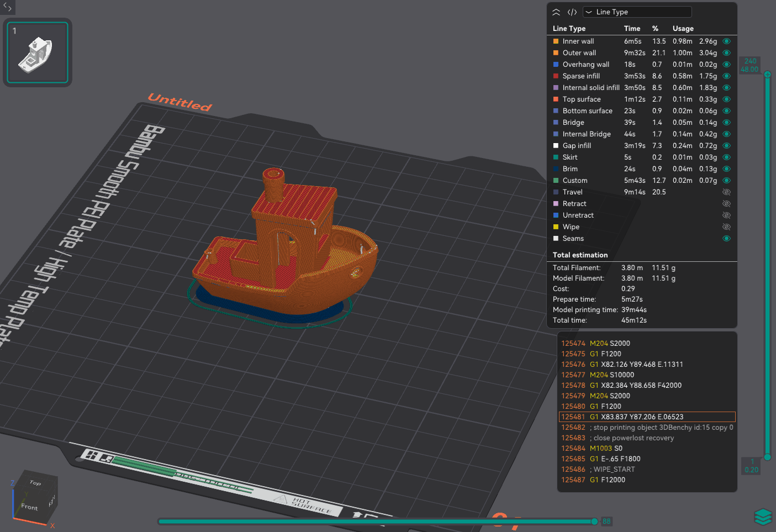
Task: Click the 1 / 0.20 bottom layer value box
Action: (751, 466)
